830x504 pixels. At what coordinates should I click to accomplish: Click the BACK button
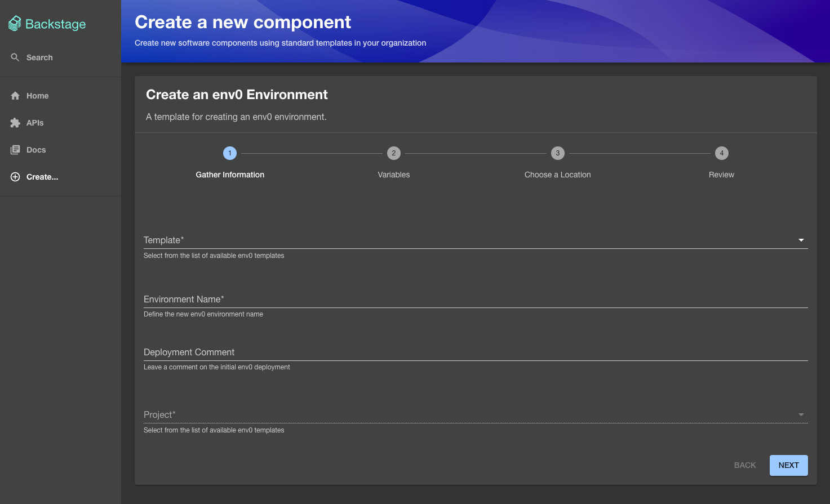[745, 465]
